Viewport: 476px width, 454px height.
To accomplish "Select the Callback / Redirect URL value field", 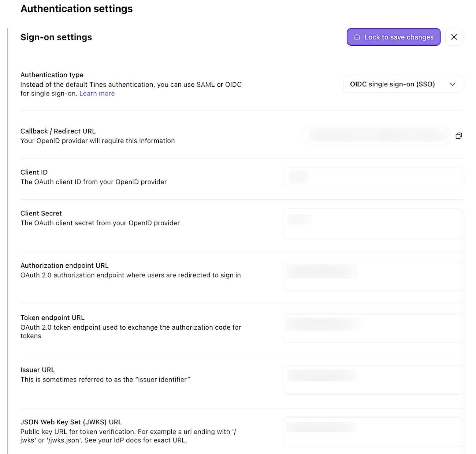I will [x=377, y=135].
